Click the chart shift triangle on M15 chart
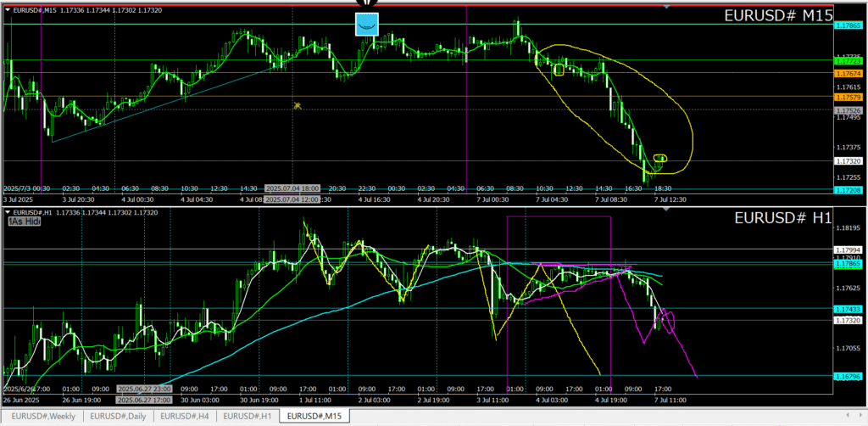 pos(665,7)
